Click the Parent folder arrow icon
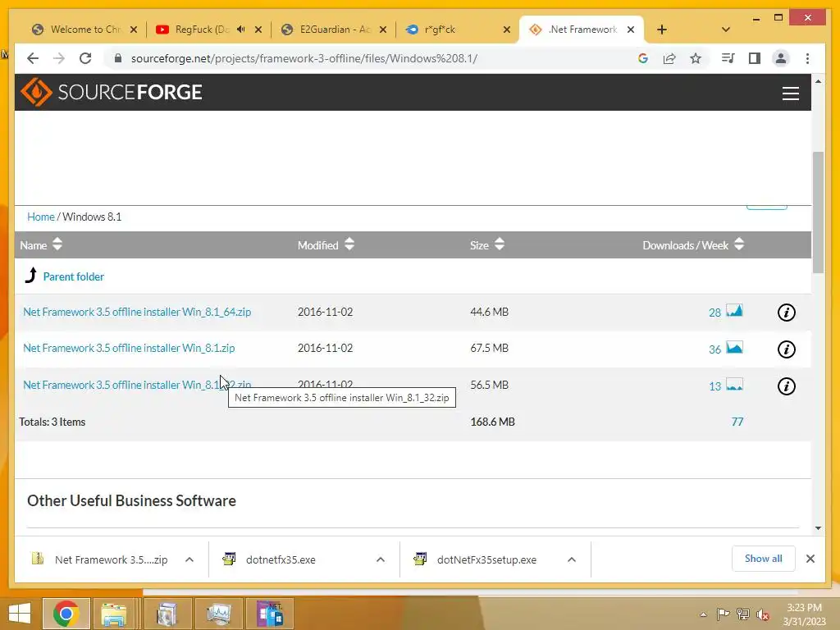The width and height of the screenshot is (840, 630). pyautogui.click(x=31, y=276)
